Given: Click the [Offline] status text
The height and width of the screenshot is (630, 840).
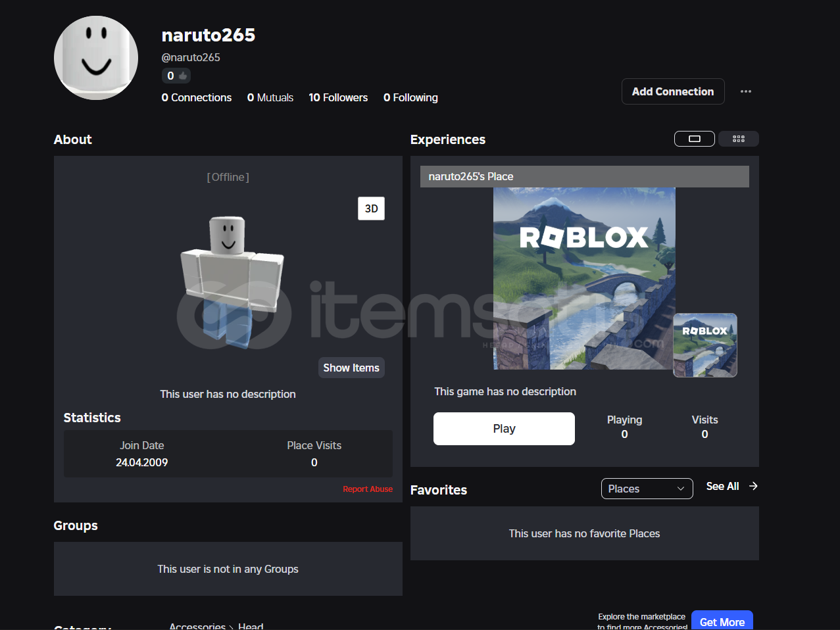Looking at the screenshot, I should point(228,177).
